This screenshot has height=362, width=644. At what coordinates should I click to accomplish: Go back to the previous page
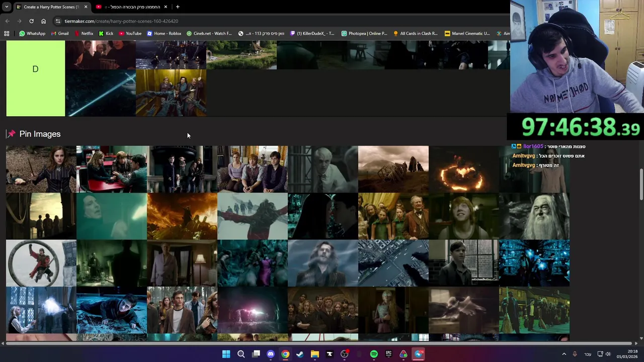tap(7, 21)
